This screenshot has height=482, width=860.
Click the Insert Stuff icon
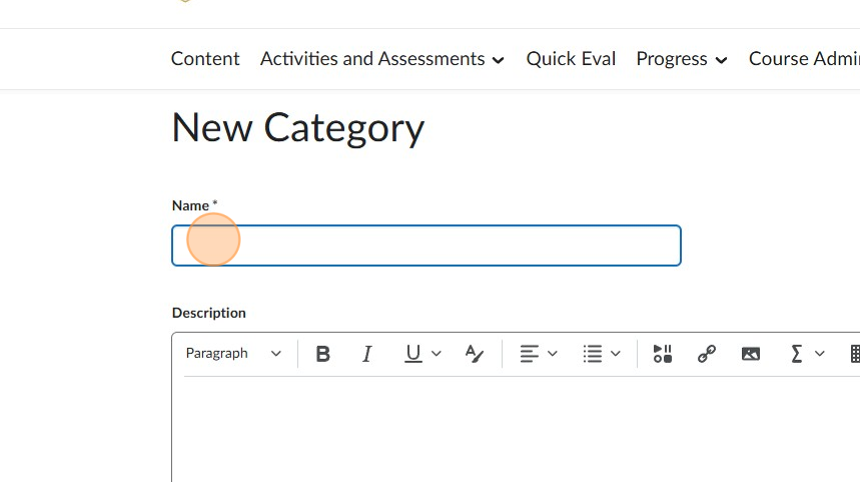click(662, 354)
